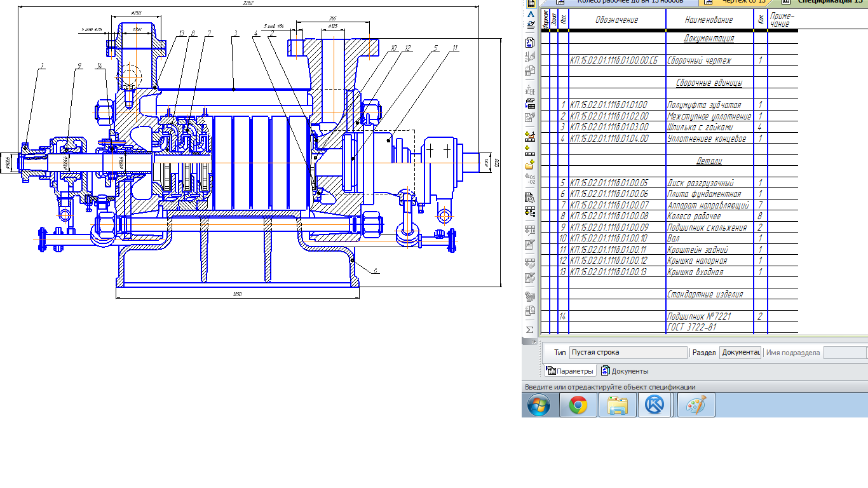Click the Имя подраздела input field
This screenshot has height=488, width=868.
[x=844, y=352]
